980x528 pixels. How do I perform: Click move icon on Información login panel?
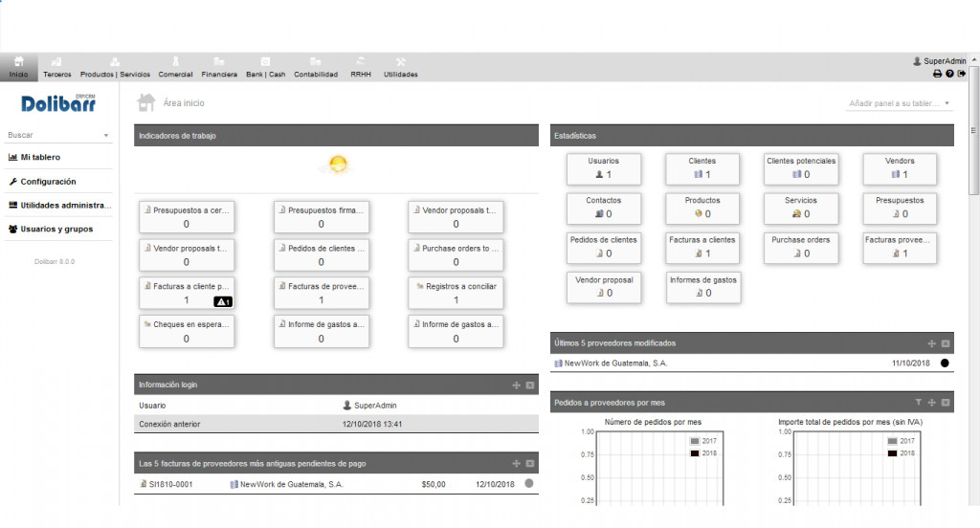click(516, 385)
